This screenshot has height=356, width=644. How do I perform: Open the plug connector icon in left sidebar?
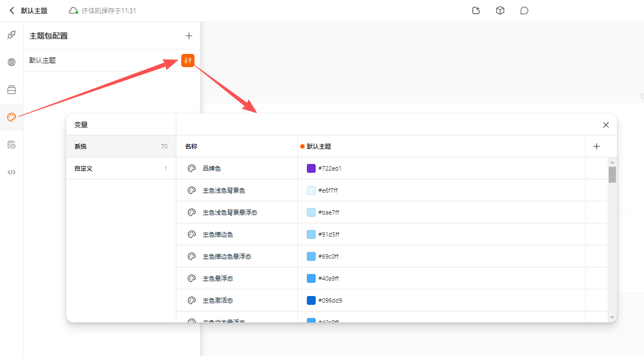tap(12, 35)
